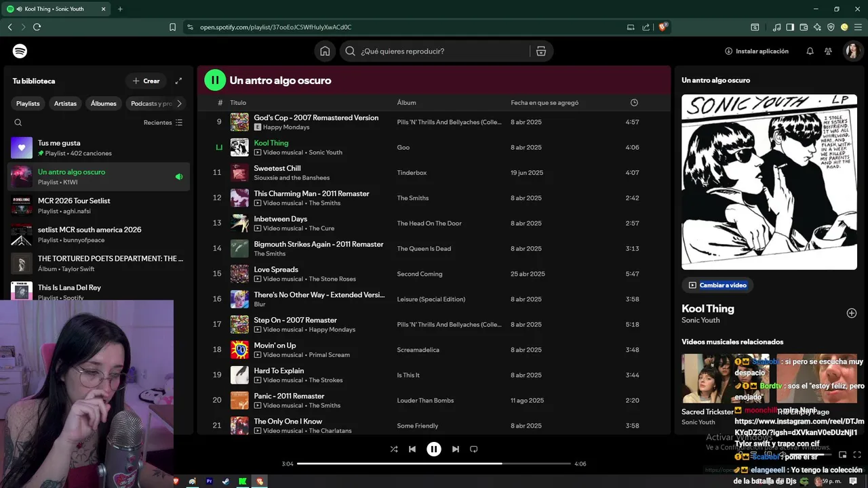Expand library to full screen icon
This screenshot has height=488, width=868.
pyautogui.click(x=178, y=81)
